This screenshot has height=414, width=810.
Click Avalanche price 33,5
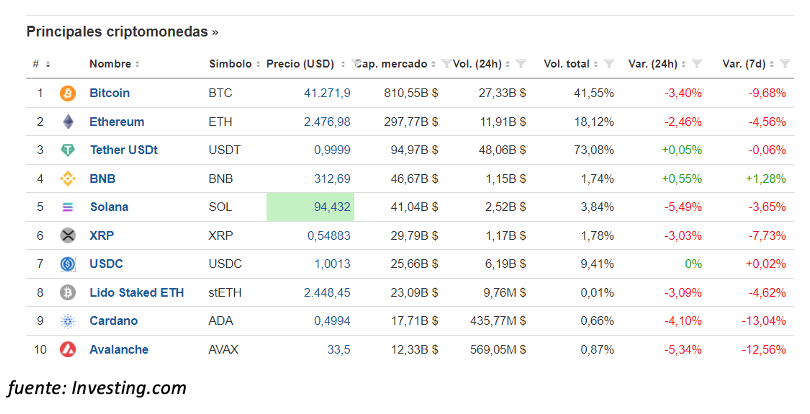tap(338, 349)
